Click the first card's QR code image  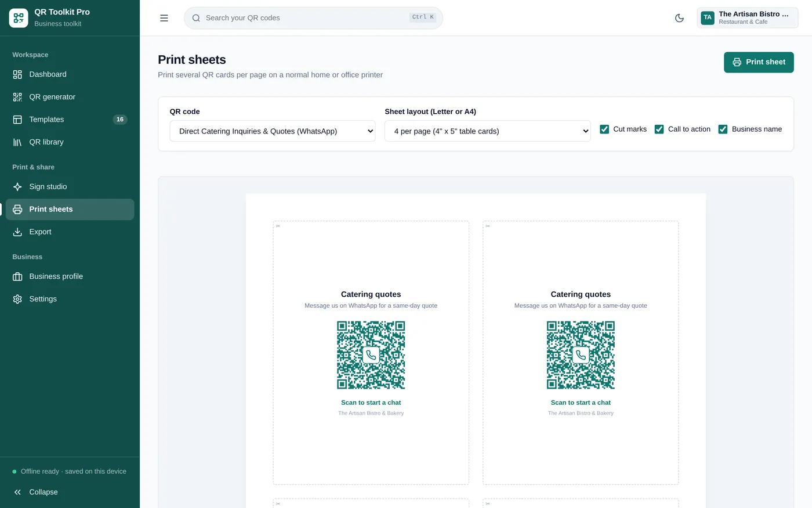point(371,355)
